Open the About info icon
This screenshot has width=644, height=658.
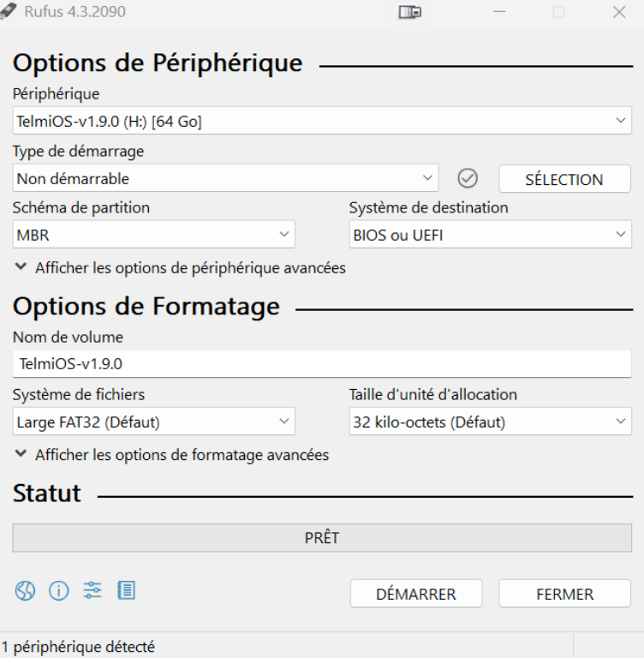tap(58, 590)
